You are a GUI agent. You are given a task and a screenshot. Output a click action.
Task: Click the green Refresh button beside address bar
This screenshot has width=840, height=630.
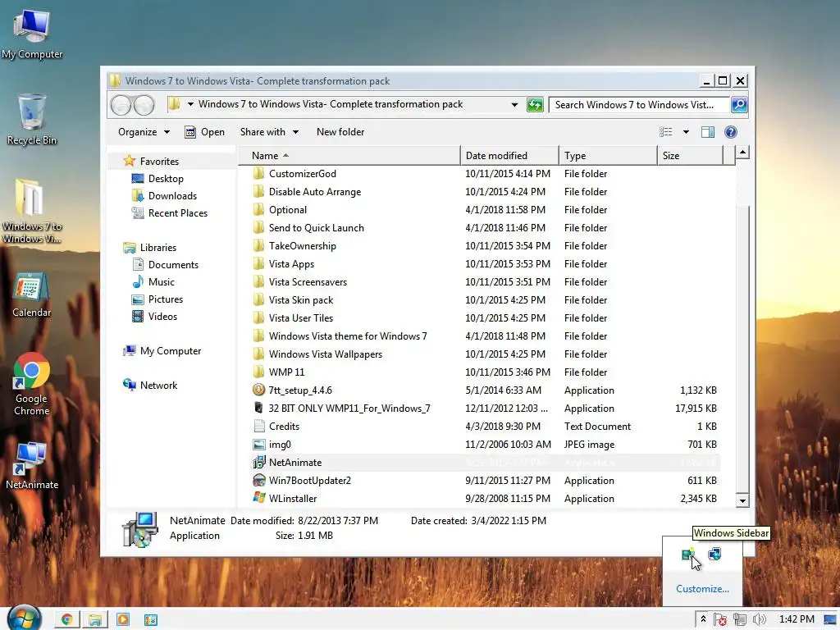tap(535, 105)
